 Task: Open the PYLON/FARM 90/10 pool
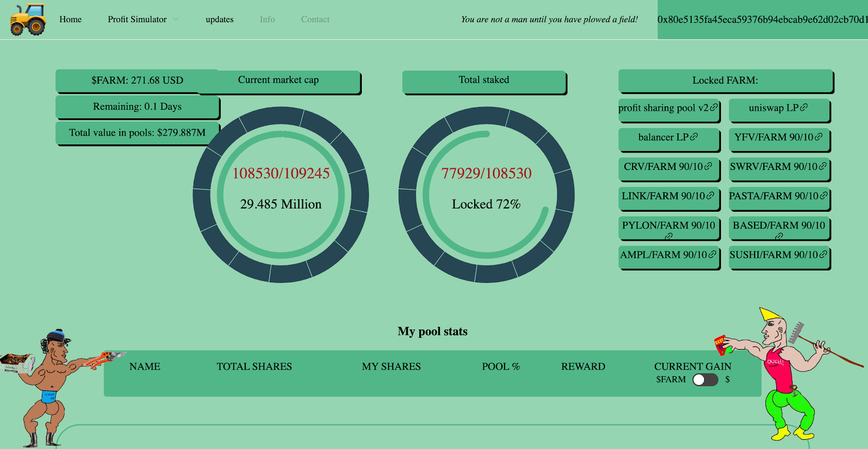pyautogui.click(x=668, y=227)
